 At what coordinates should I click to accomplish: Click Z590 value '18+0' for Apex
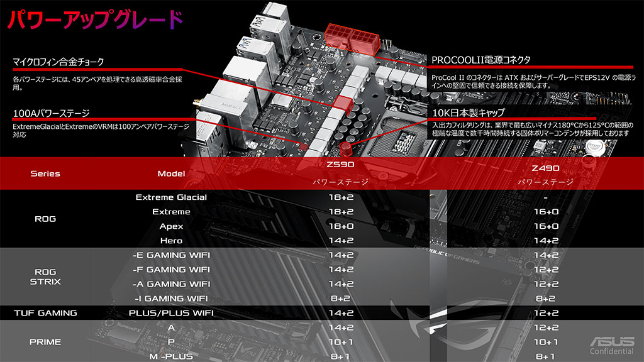(341, 226)
